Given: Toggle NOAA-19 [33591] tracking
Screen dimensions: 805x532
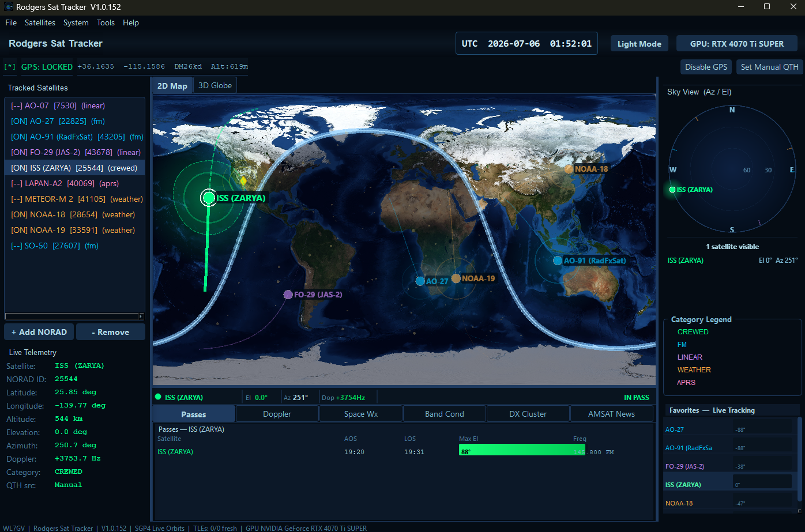Looking at the screenshot, I should click(74, 230).
